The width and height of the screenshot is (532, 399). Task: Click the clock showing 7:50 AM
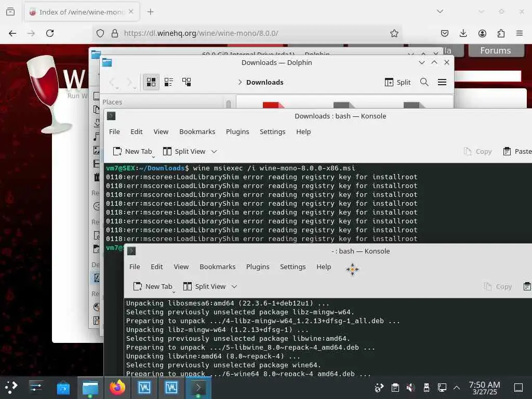(x=485, y=388)
